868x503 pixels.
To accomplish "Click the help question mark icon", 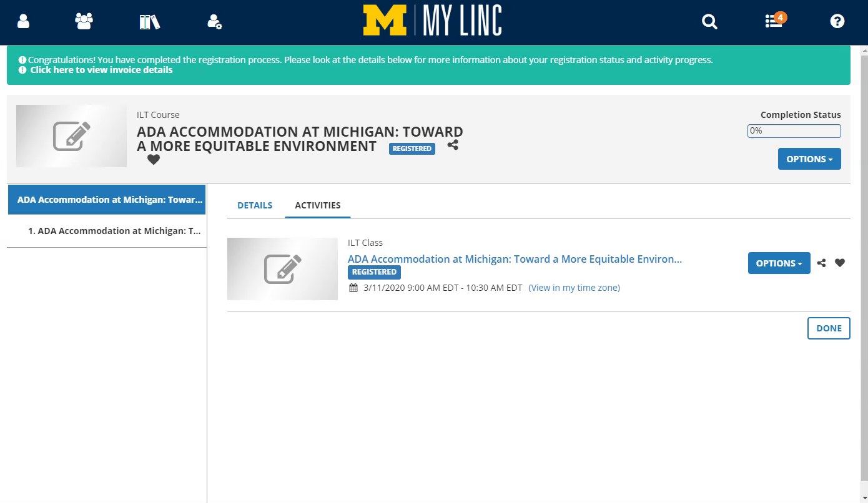I will click(837, 21).
